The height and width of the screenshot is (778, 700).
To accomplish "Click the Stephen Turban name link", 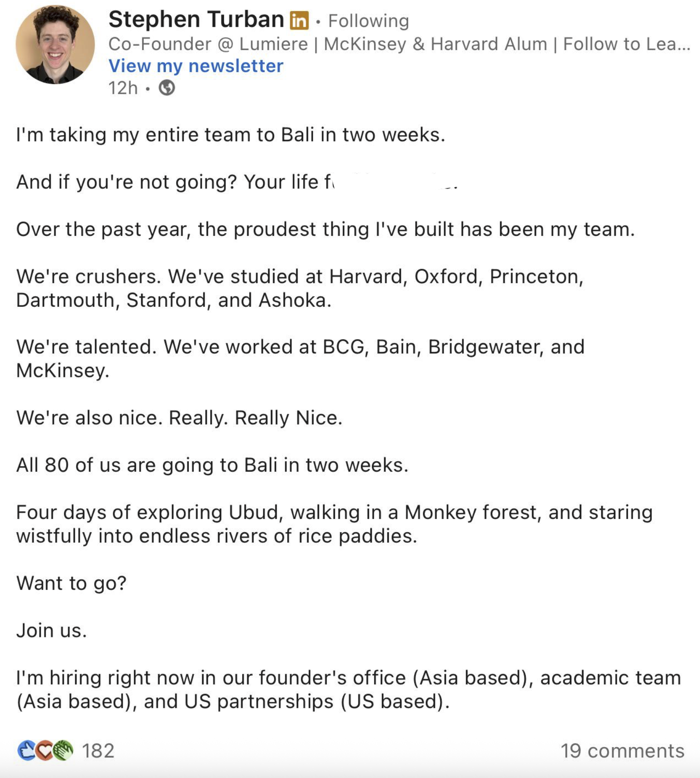I will click(x=196, y=20).
